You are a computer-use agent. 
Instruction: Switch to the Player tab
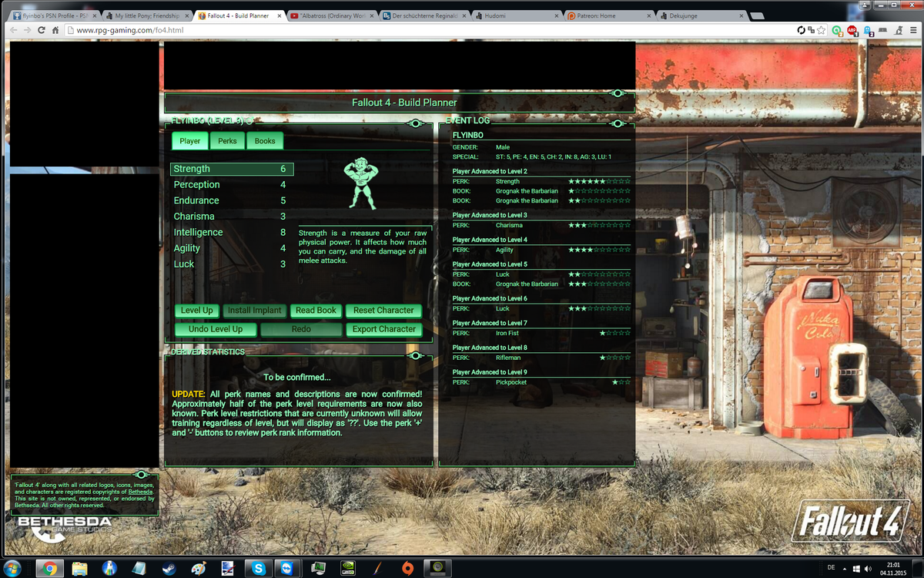(190, 141)
